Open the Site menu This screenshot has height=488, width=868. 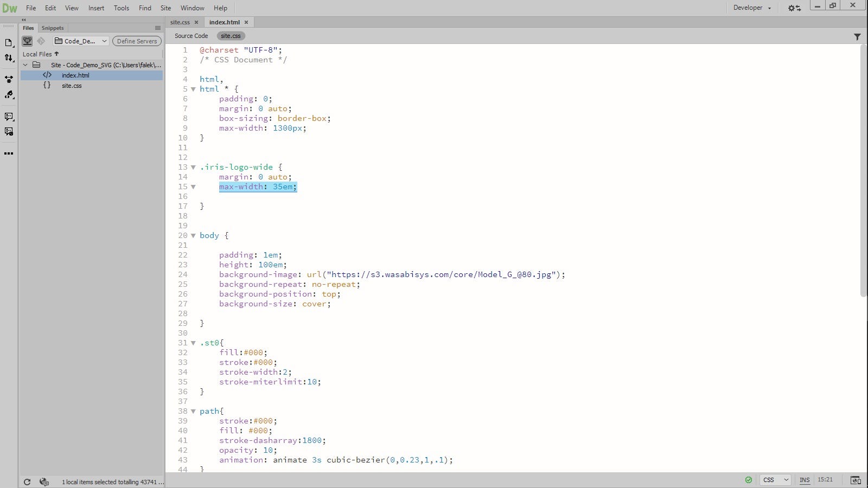tap(166, 8)
